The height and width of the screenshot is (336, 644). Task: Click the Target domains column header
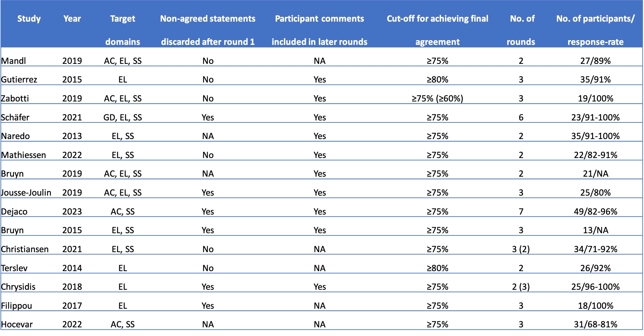pos(122,30)
